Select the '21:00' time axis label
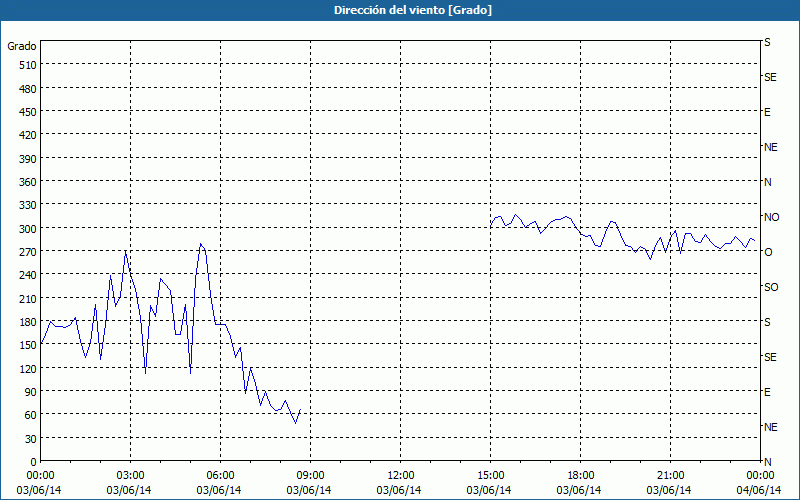The image size is (800, 500). pos(670,476)
